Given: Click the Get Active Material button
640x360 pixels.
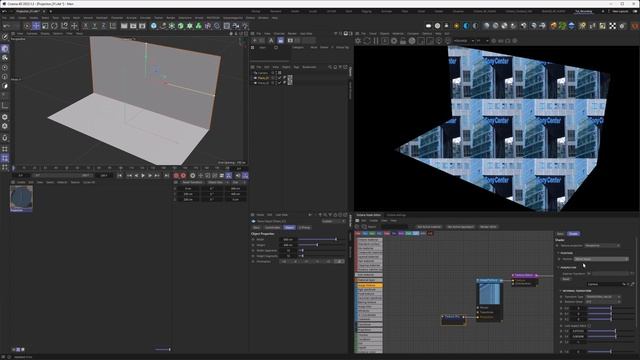Looking at the screenshot, I should tap(429, 227).
